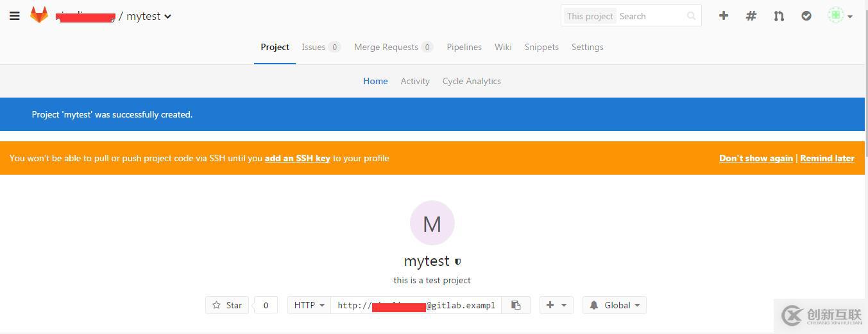
Task: Expand the mytest project dropdown chevron
Action: click(x=167, y=17)
